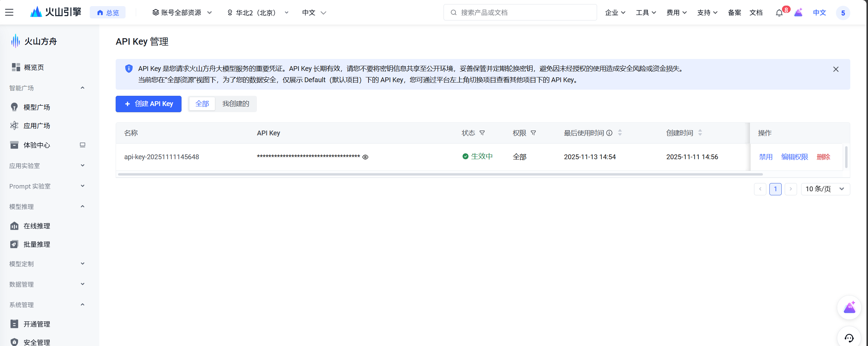The height and width of the screenshot is (346, 868).
Task: Click the 生效中 status cell
Action: [x=477, y=156]
